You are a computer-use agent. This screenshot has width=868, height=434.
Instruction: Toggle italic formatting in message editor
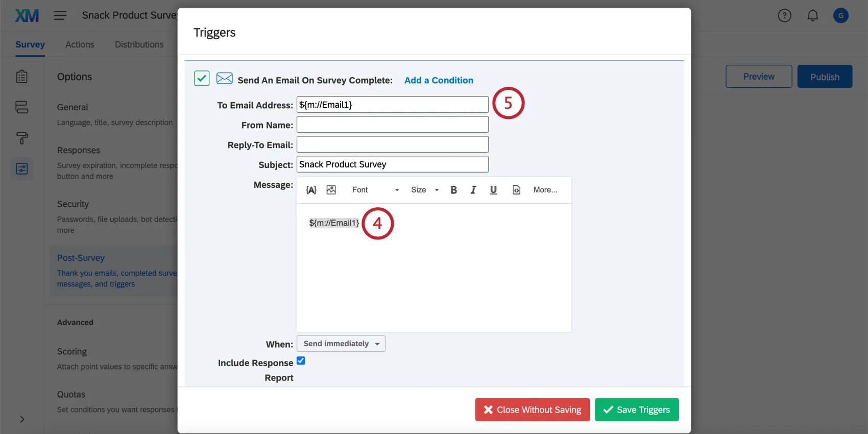(473, 190)
